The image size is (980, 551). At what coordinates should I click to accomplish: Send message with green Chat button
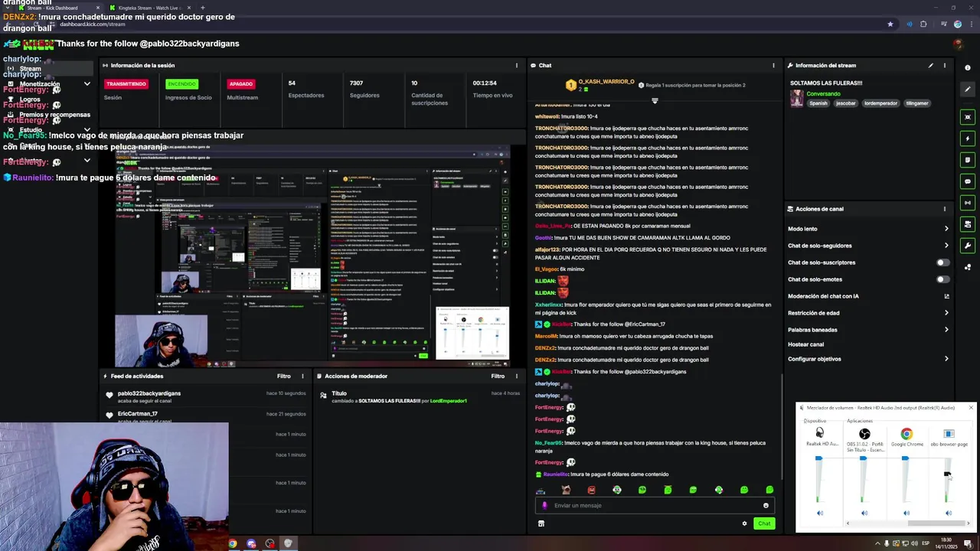pos(764,523)
